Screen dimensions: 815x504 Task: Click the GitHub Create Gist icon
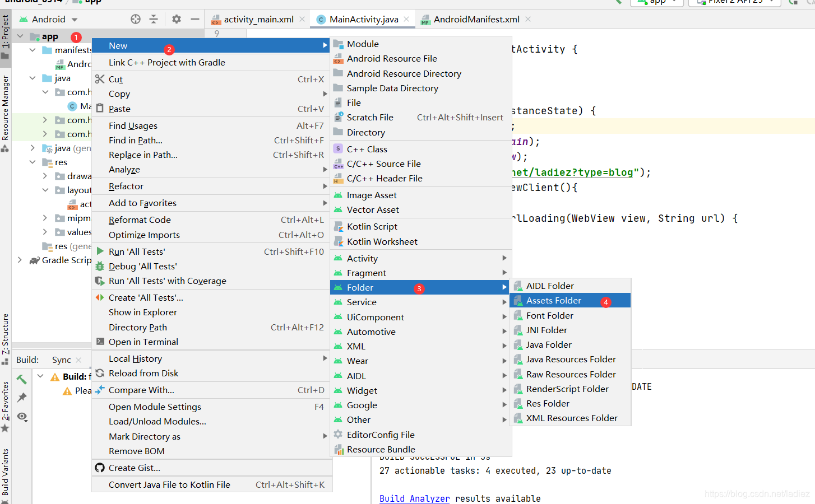[100, 468]
